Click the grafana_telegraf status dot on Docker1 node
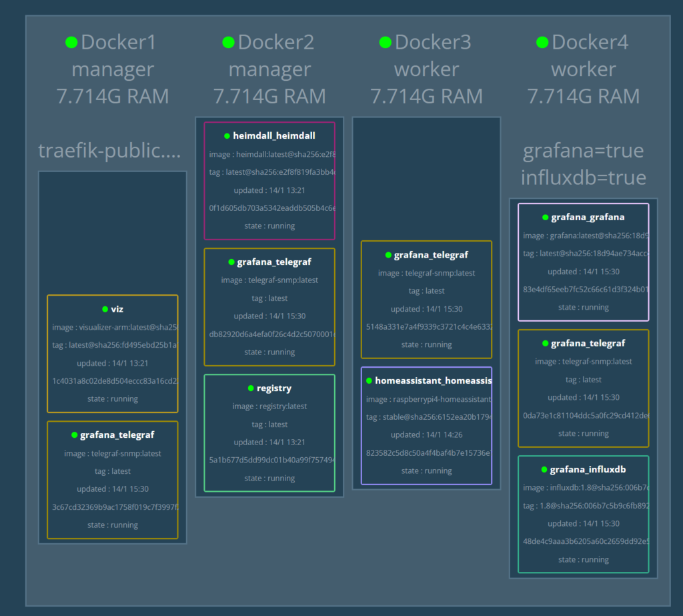Viewport: 683px width, 616px height. tap(75, 434)
